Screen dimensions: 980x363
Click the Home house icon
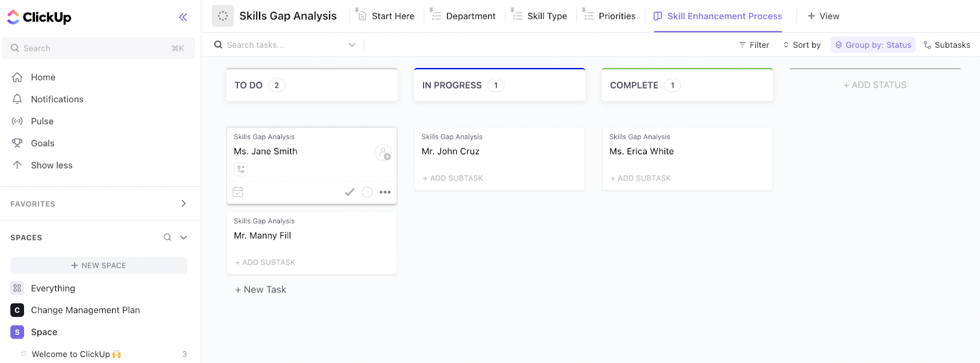(x=17, y=77)
